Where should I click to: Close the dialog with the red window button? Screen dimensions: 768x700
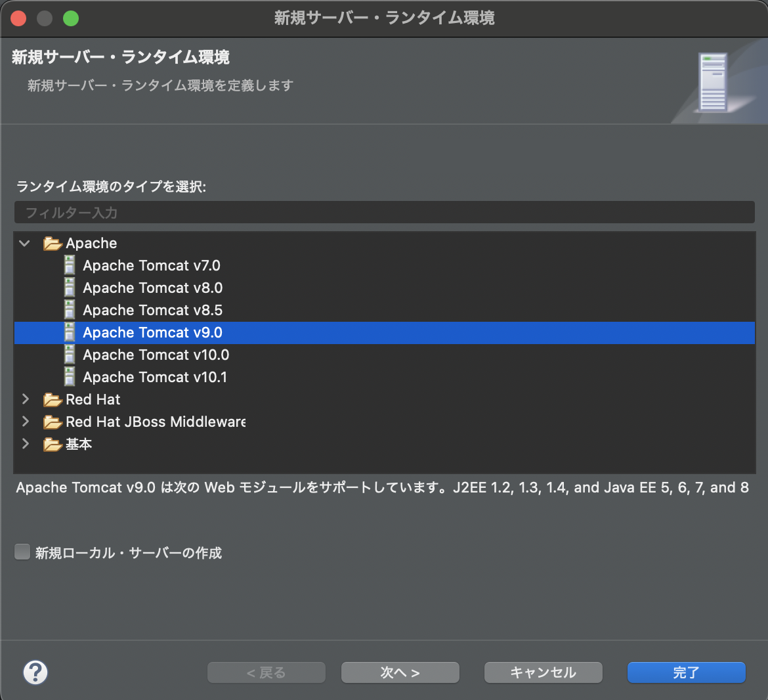coord(18,18)
